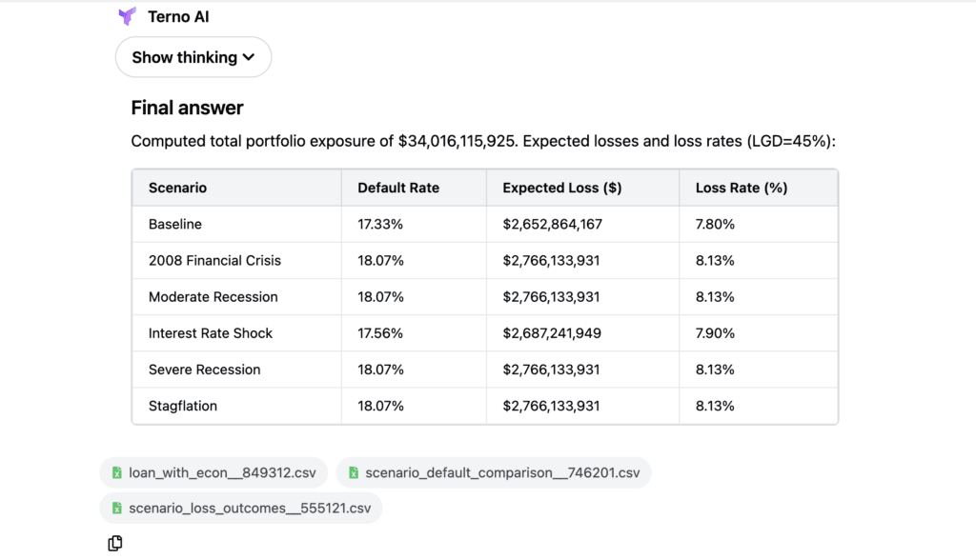Click the Baseline scenario row cell

pyautogui.click(x=175, y=225)
